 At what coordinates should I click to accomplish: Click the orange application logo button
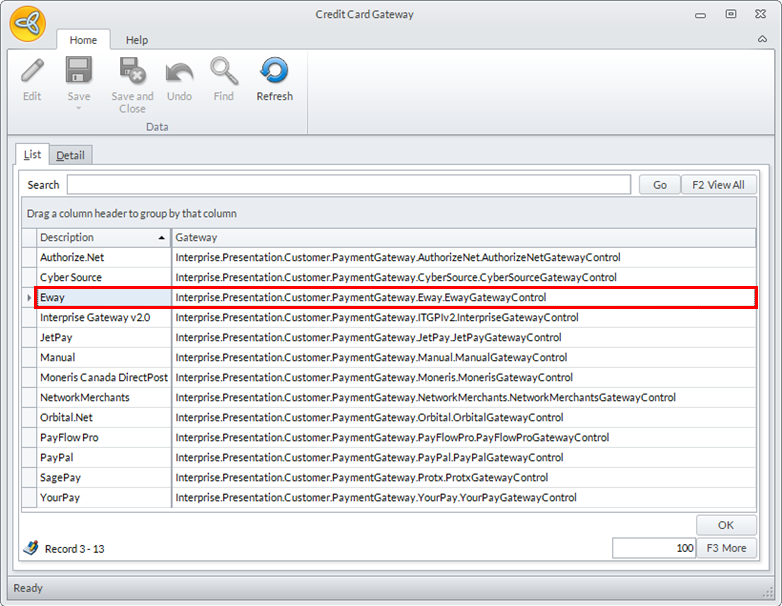(27, 24)
